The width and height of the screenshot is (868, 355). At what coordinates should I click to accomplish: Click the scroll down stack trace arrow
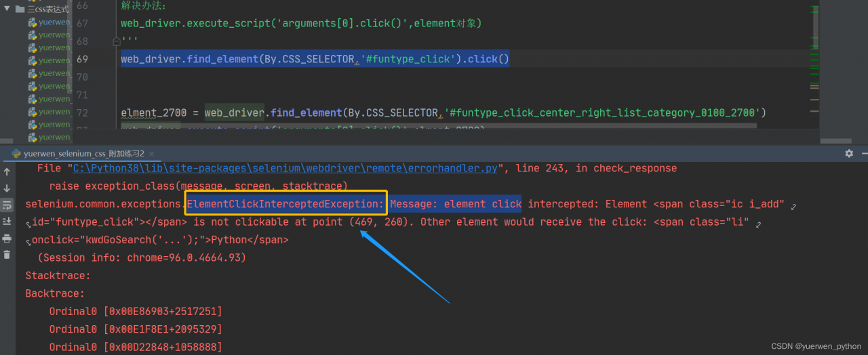[7, 188]
